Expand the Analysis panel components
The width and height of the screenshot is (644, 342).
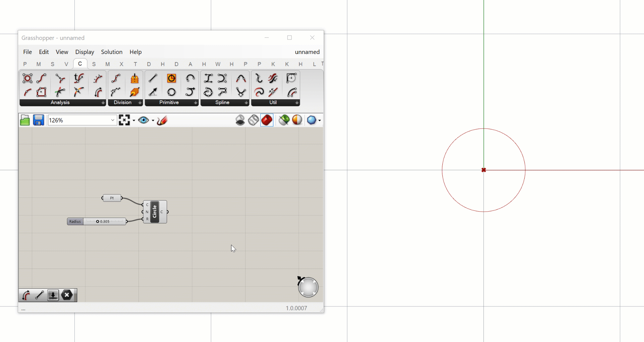pos(103,103)
